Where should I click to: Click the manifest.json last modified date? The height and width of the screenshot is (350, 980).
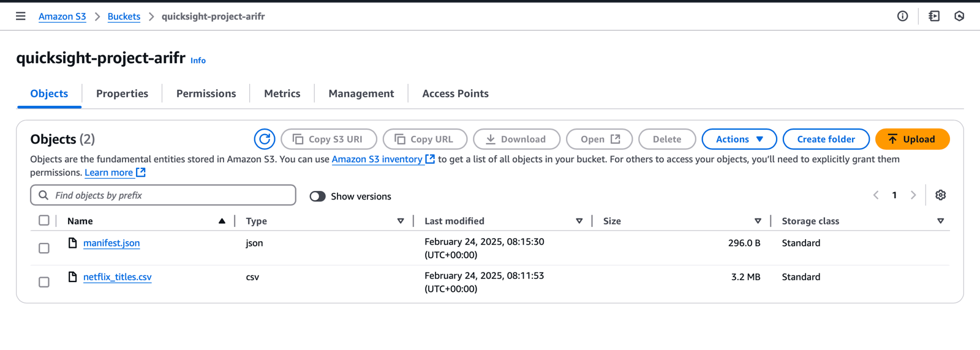pyautogui.click(x=484, y=248)
